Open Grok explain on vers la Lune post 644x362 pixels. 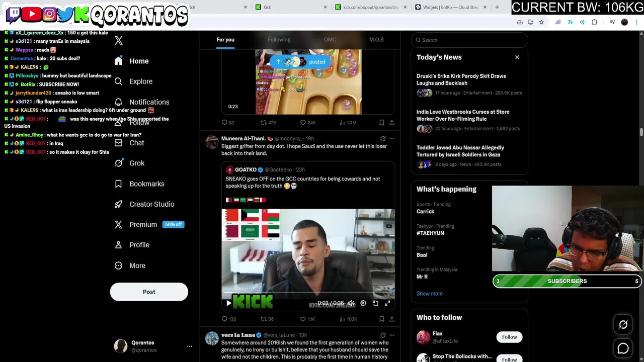383,335
